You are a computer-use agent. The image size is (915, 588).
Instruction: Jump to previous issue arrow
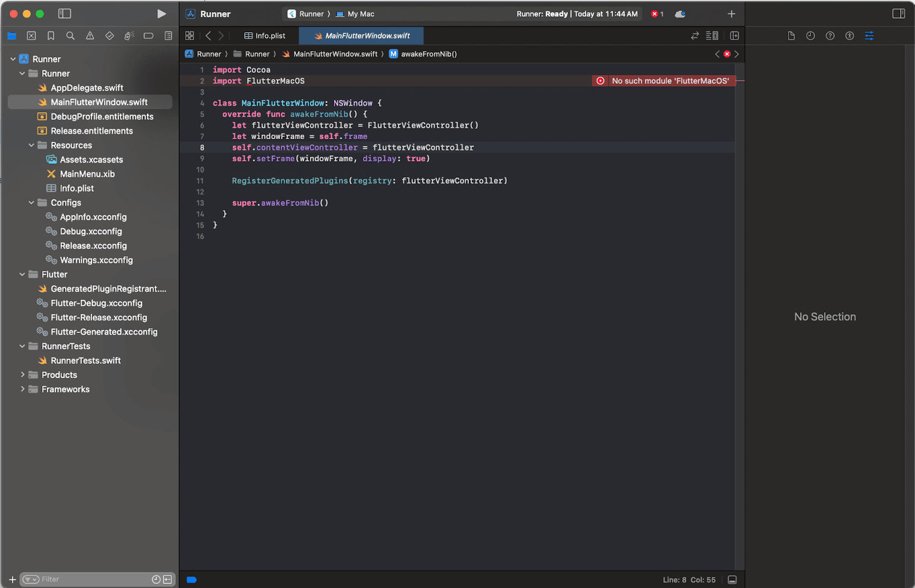tap(717, 54)
